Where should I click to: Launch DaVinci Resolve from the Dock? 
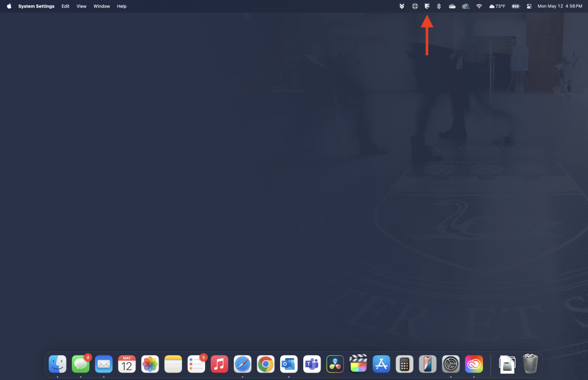point(335,364)
